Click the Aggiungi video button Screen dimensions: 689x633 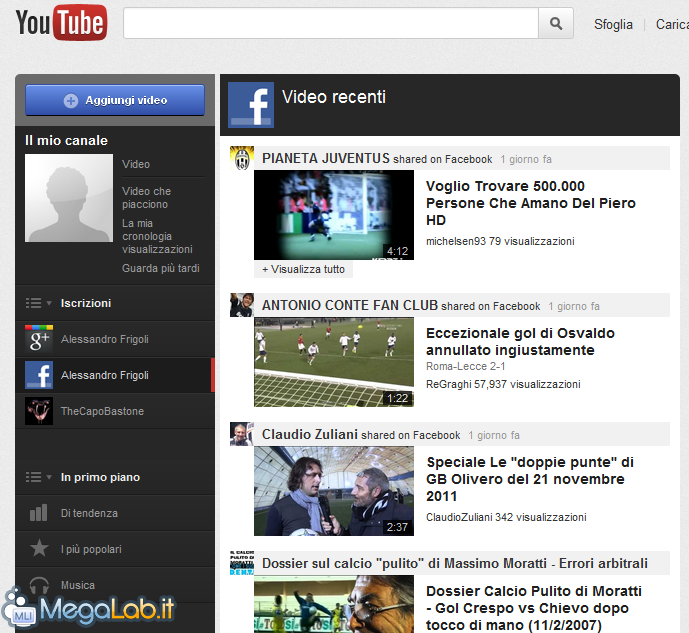click(x=115, y=100)
